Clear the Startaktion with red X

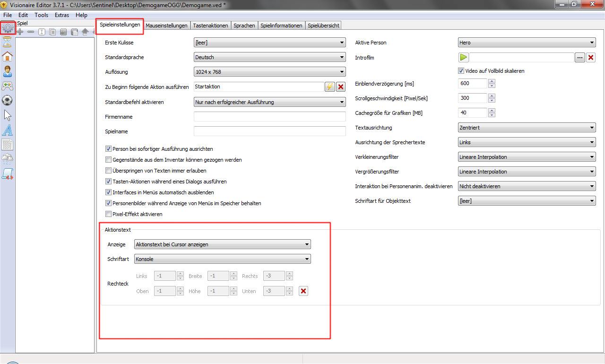point(341,87)
